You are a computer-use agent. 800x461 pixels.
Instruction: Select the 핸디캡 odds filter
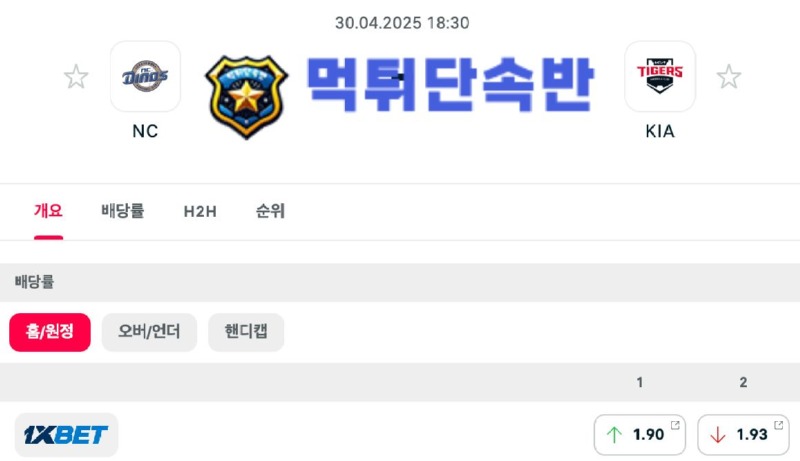tap(246, 332)
